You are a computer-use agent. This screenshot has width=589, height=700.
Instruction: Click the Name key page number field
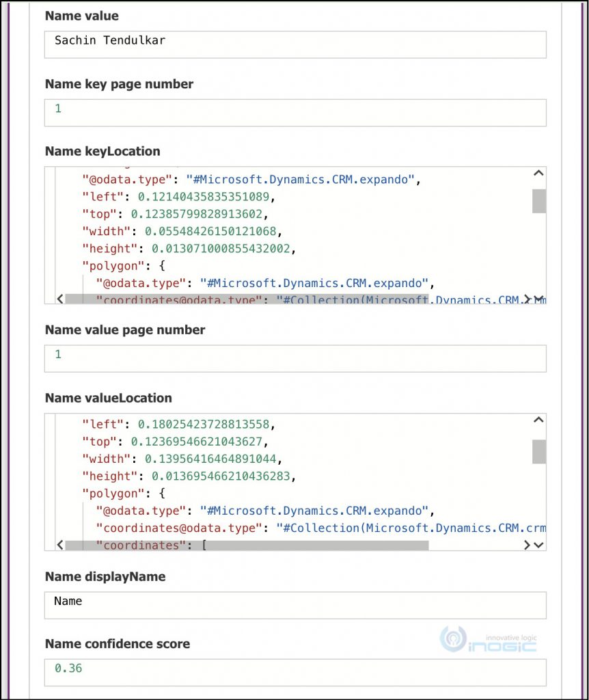coord(294,111)
